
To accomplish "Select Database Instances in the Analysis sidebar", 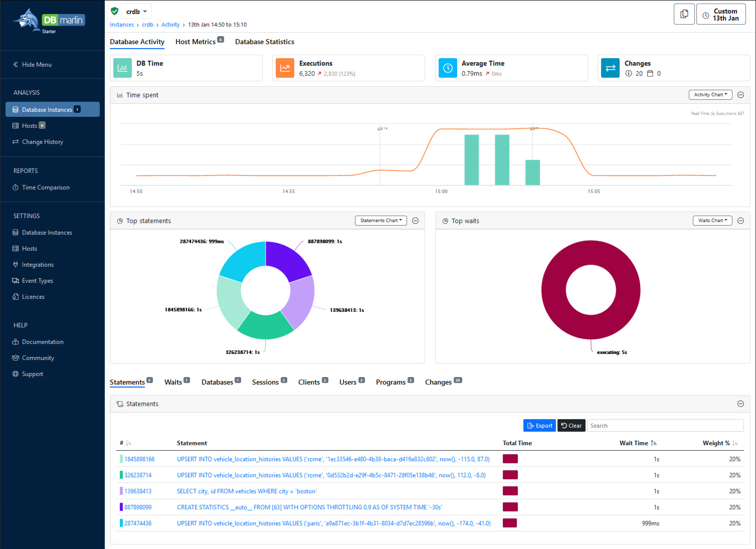I will pos(47,109).
